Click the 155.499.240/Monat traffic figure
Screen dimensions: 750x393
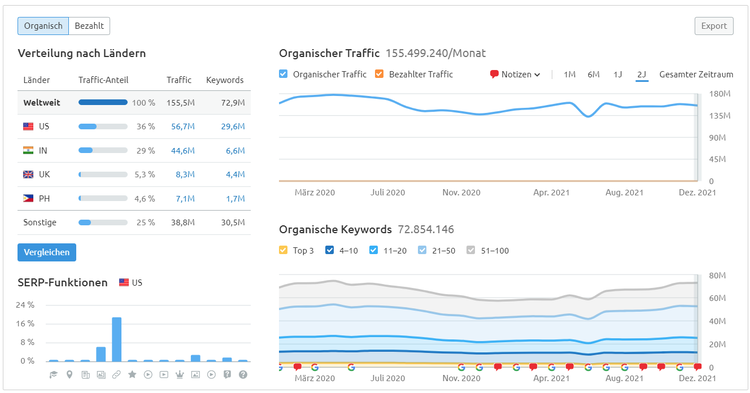(435, 53)
